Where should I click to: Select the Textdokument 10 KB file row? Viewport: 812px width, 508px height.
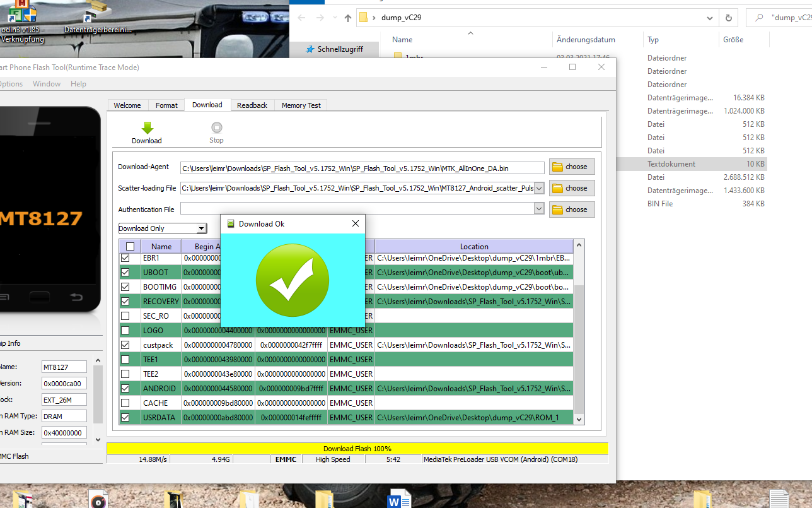[692, 164]
